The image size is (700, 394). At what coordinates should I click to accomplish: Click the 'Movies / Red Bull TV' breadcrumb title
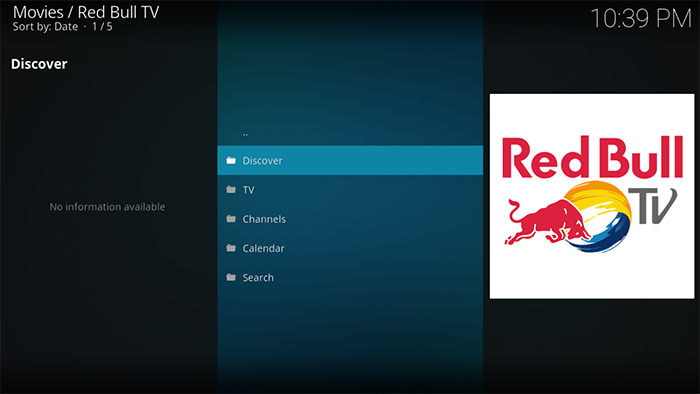tap(86, 12)
